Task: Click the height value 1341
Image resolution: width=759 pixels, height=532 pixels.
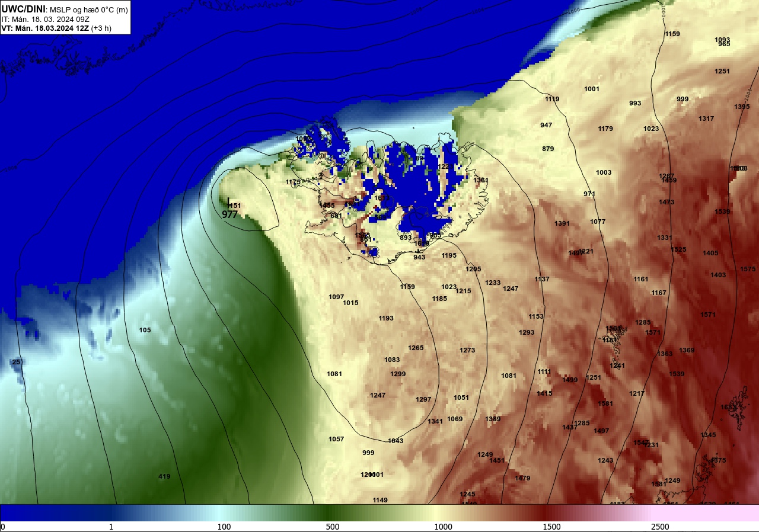Action: coord(435,421)
